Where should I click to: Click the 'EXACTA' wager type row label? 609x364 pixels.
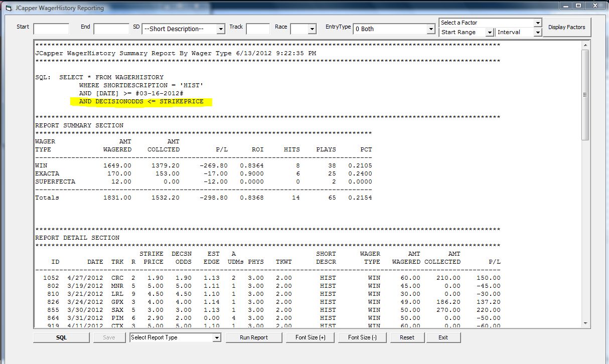pyautogui.click(x=47, y=173)
